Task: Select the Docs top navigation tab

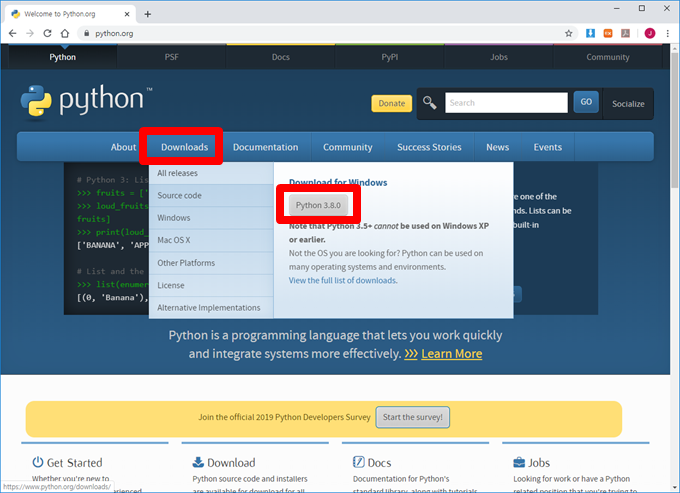Action: coord(281,57)
